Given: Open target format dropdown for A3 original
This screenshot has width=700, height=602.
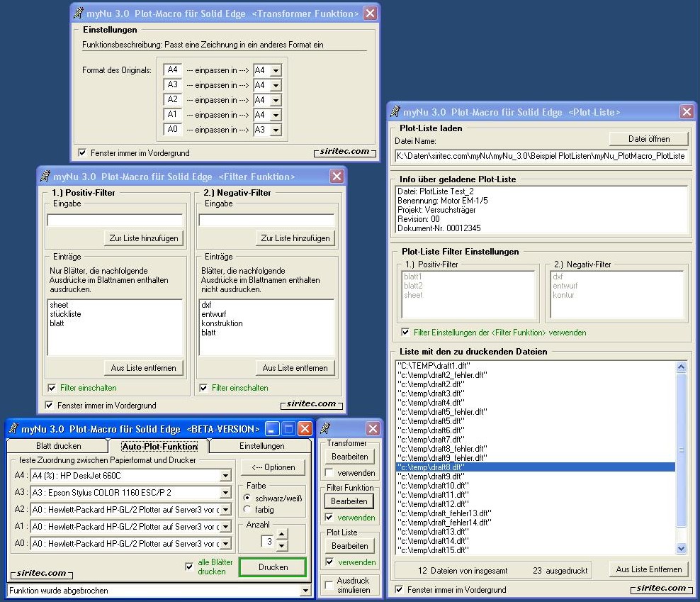Looking at the screenshot, I should point(276,85).
